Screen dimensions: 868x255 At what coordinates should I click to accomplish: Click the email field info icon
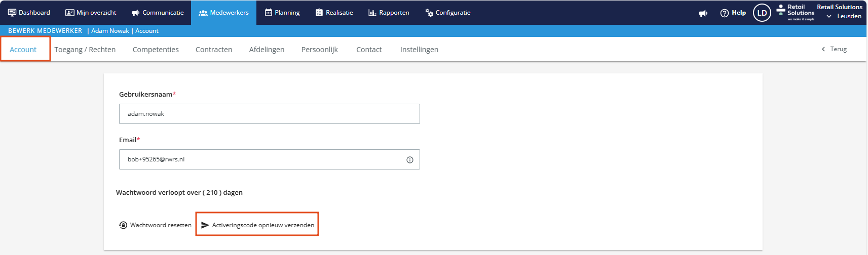pos(409,160)
